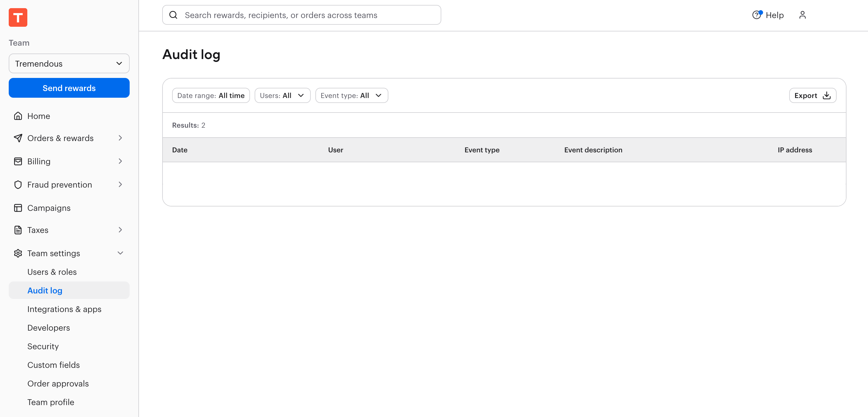Image resolution: width=868 pixels, height=417 pixels.
Task: Click the Campaigns layout icon
Action: click(18, 208)
